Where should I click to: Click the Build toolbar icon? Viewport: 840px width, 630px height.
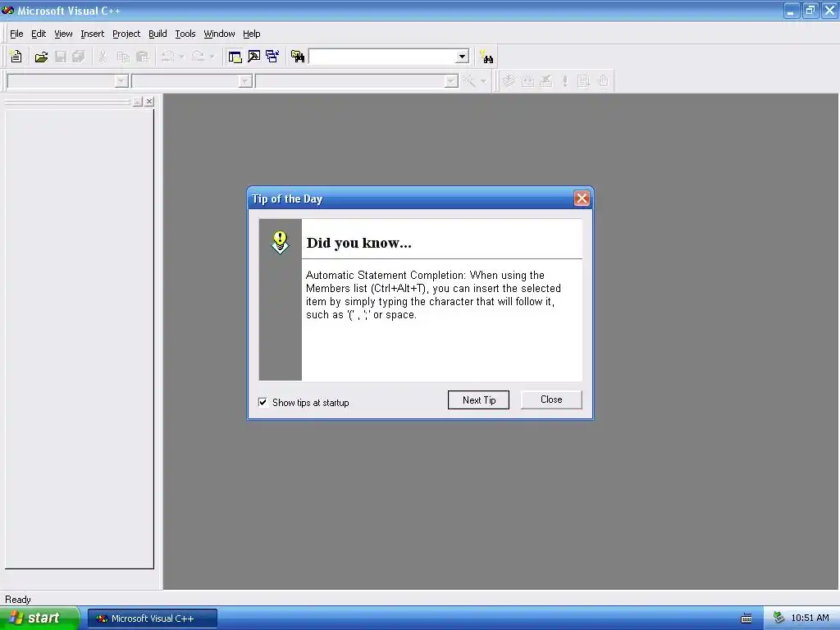[x=527, y=81]
